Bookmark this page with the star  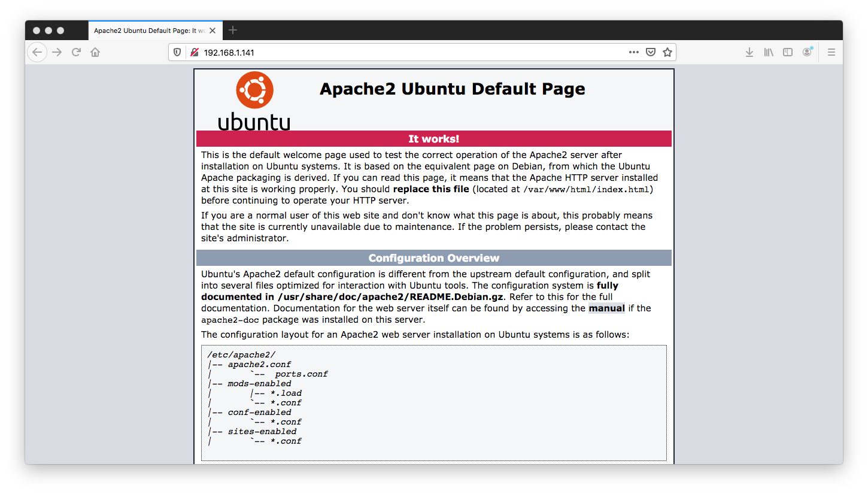tap(667, 52)
